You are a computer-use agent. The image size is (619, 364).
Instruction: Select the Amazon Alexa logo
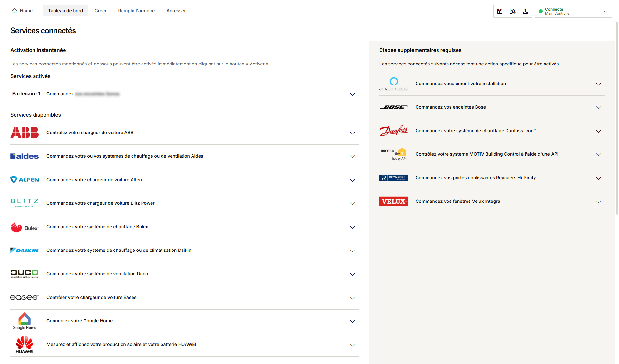pyautogui.click(x=393, y=84)
